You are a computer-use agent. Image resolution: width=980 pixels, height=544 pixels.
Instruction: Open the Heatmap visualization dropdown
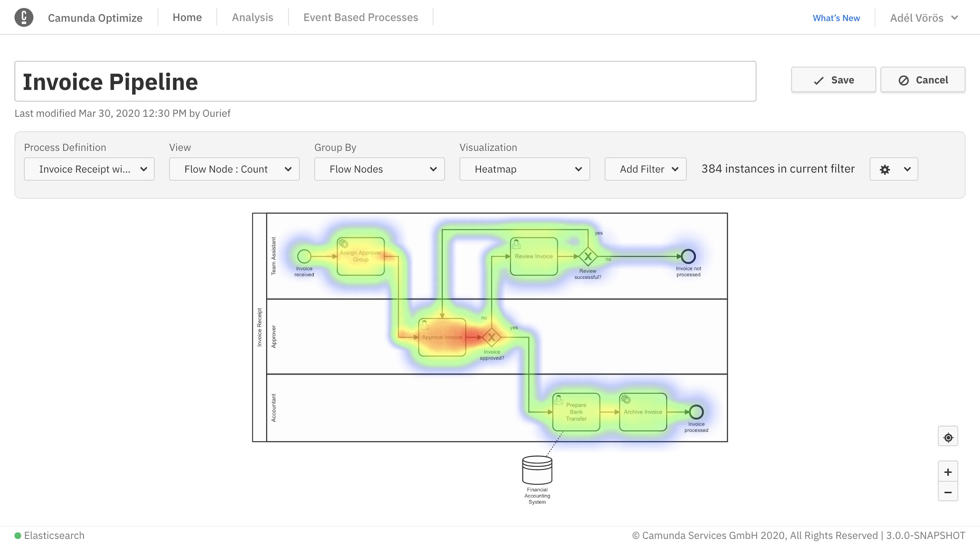(524, 169)
